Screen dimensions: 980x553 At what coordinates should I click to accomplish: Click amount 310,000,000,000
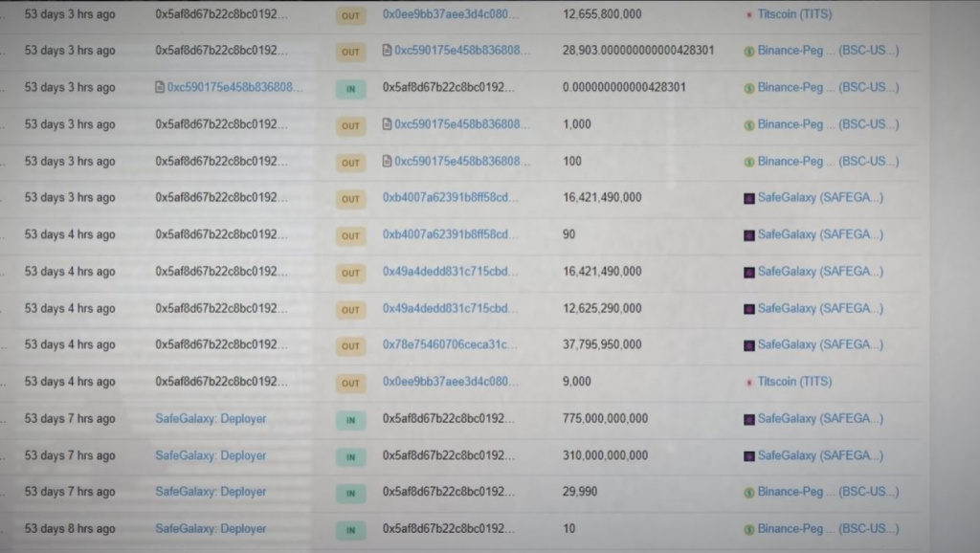(x=605, y=455)
